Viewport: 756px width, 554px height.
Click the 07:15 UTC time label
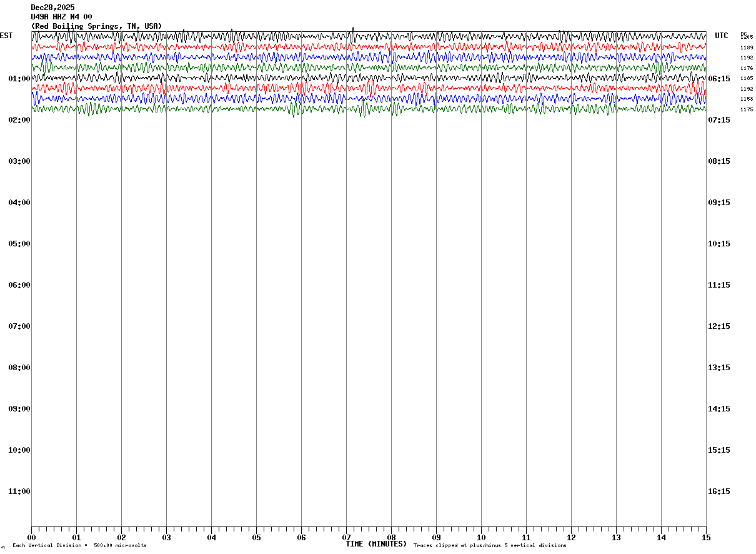(719, 120)
